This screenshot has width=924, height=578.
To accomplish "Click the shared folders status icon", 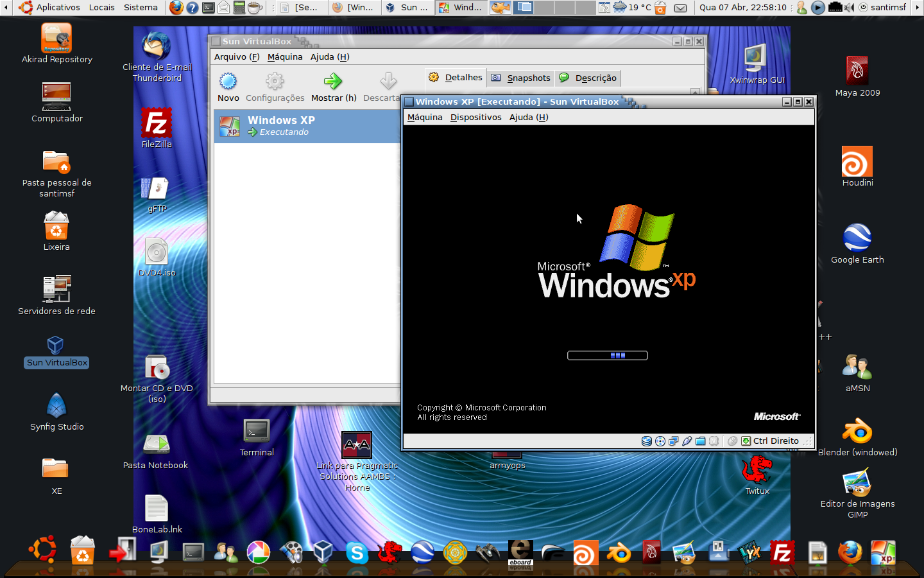I will click(701, 441).
